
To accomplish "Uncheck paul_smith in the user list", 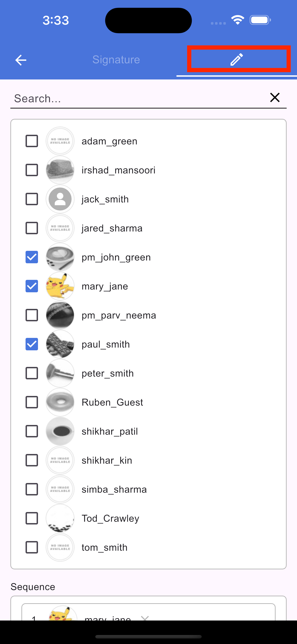I will 32,344.
